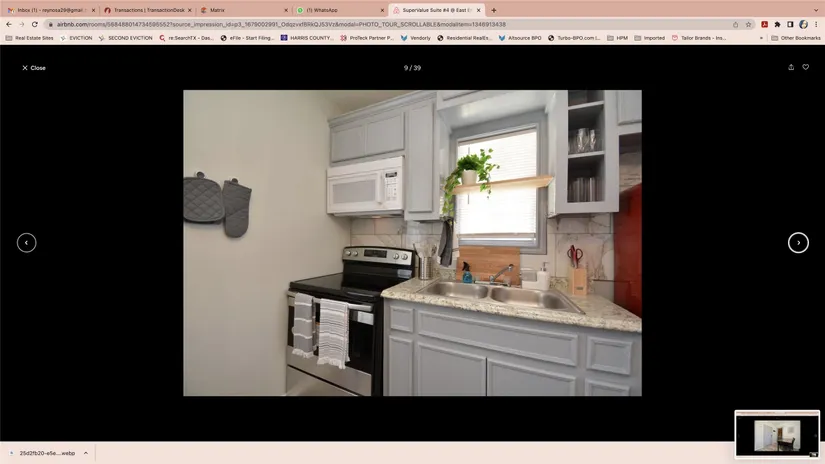Click the browser back arrow
Viewport: 825px width, 464px height.
coord(9,24)
